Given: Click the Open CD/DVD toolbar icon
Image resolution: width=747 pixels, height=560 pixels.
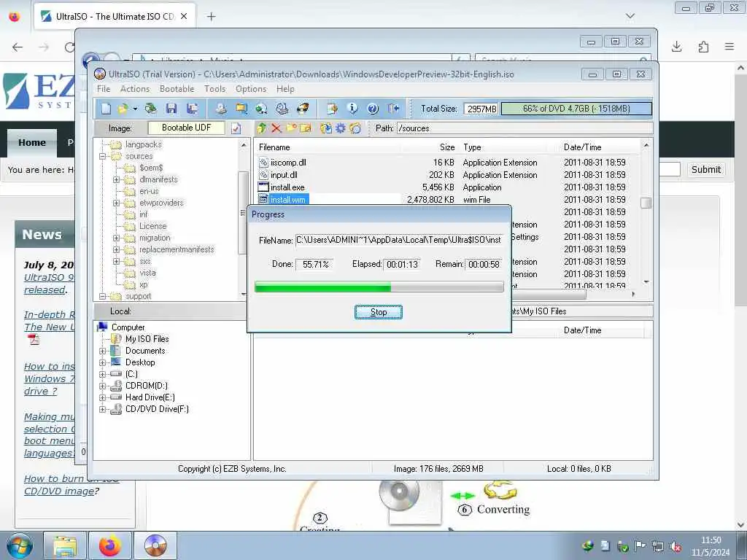Looking at the screenshot, I should pyautogui.click(x=150, y=109).
